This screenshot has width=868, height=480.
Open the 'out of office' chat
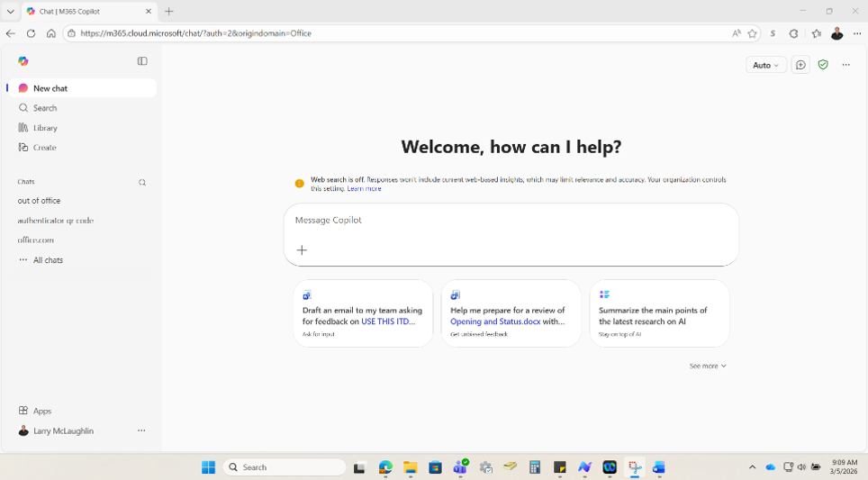tap(39, 201)
